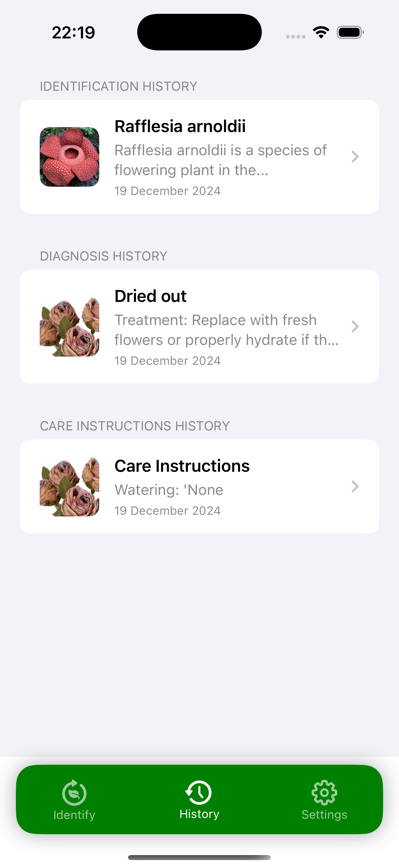Switch to the Identify tab label

(x=74, y=815)
